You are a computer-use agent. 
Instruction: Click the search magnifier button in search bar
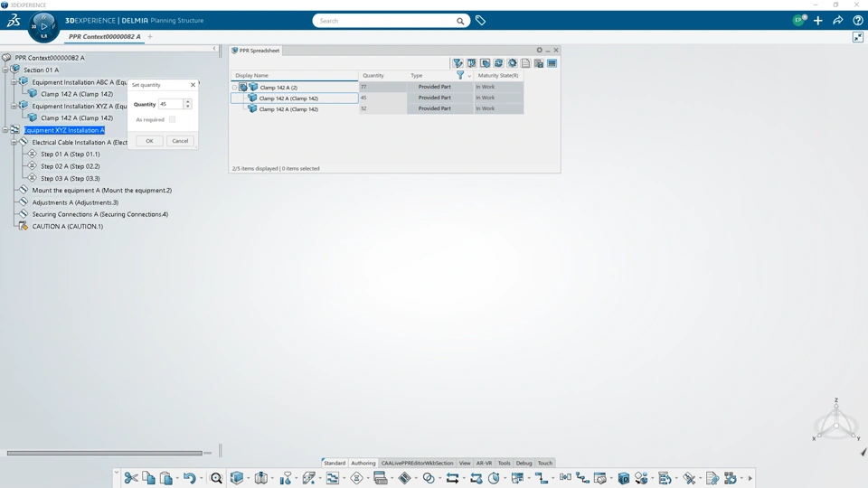[460, 21]
